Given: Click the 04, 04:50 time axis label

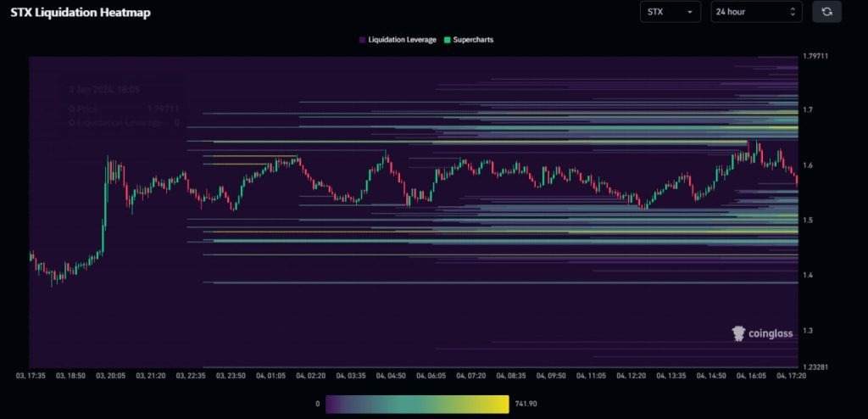Looking at the screenshot, I should click(x=392, y=376).
